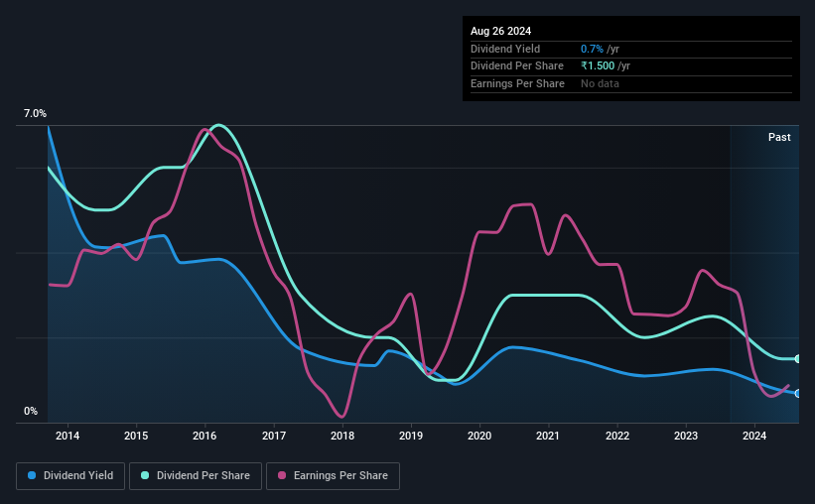The width and height of the screenshot is (815, 504).
Task: Select the 2016 x-axis label
Action: (204, 436)
